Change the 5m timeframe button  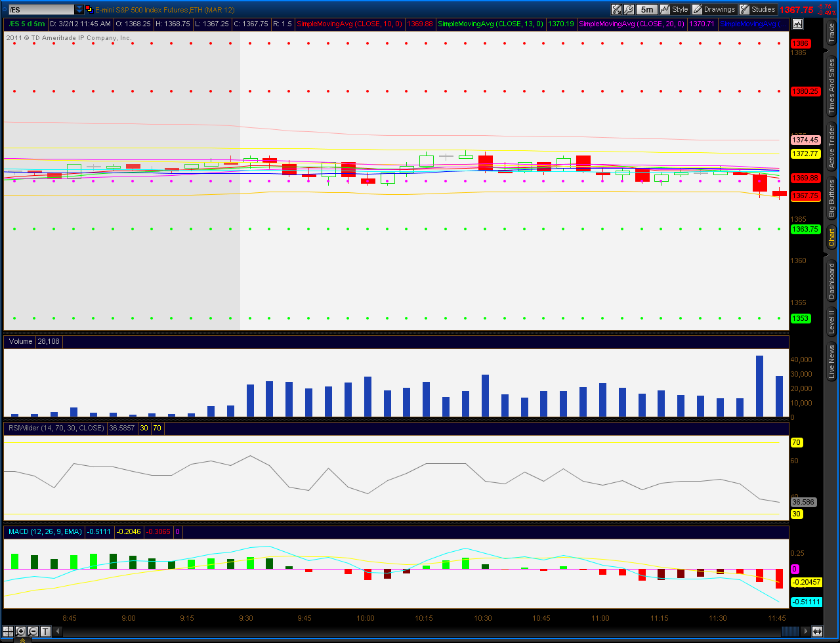[647, 9]
